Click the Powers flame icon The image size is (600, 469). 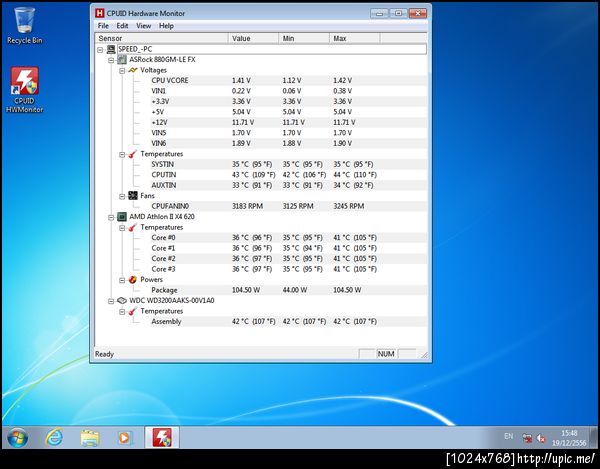(x=133, y=280)
